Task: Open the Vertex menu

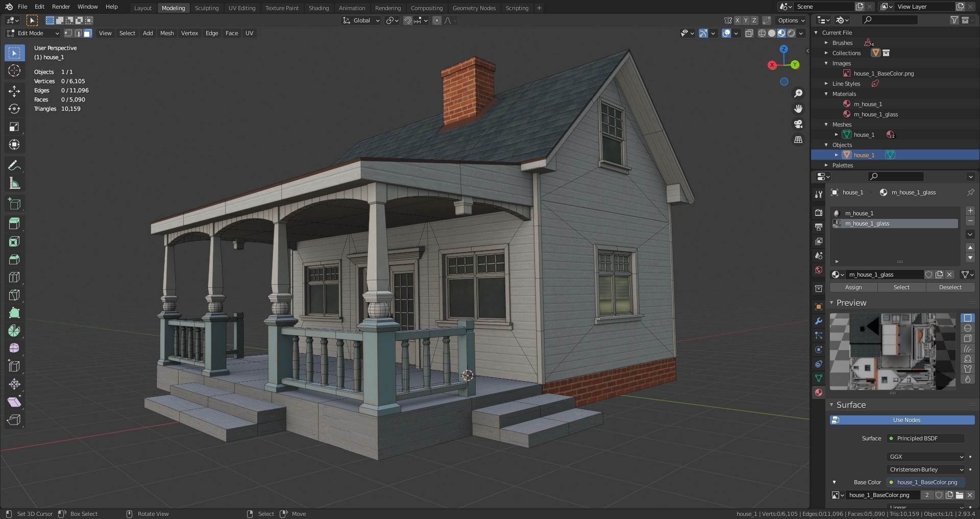Action: coord(189,33)
